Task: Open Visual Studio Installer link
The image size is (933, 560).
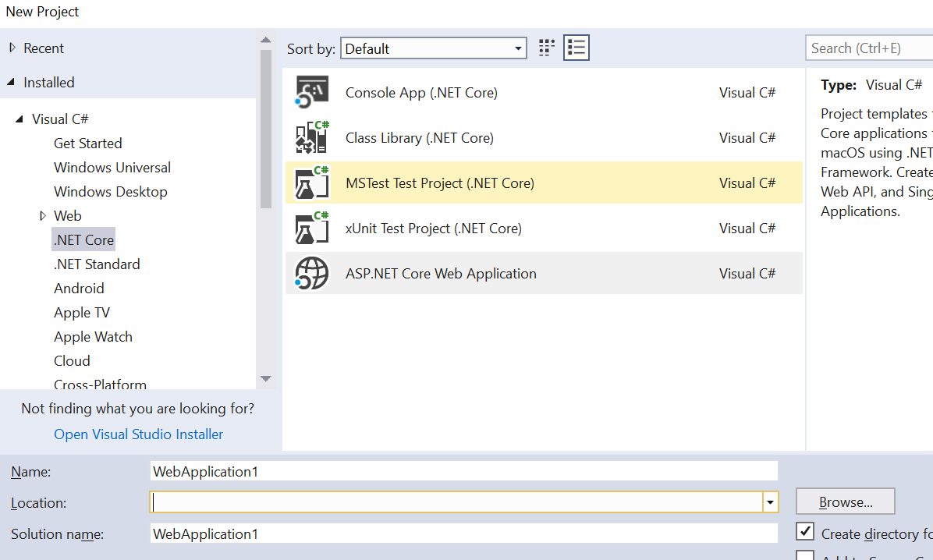Action: click(x=139, y=434)
